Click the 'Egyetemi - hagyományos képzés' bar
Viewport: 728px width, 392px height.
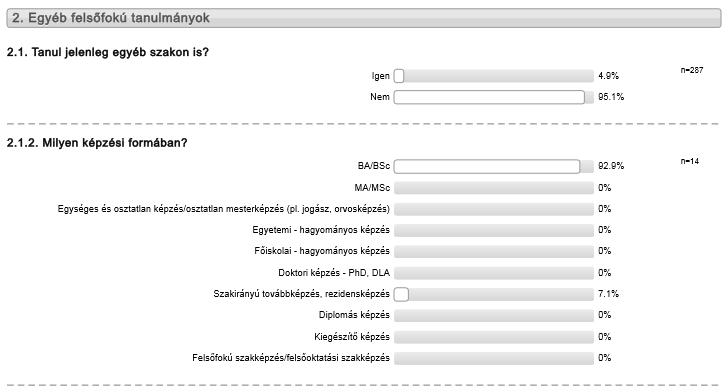pyautogui.click(x=494, y=230)
